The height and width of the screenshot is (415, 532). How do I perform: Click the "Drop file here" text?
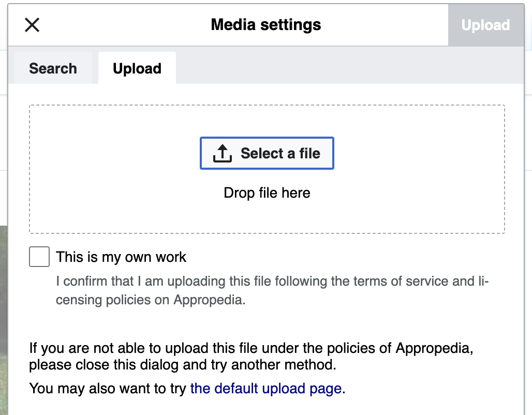pos(267,193)
